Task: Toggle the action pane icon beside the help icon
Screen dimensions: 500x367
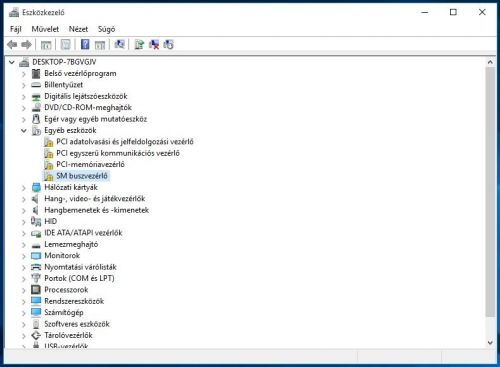Action: pos(100,44)
